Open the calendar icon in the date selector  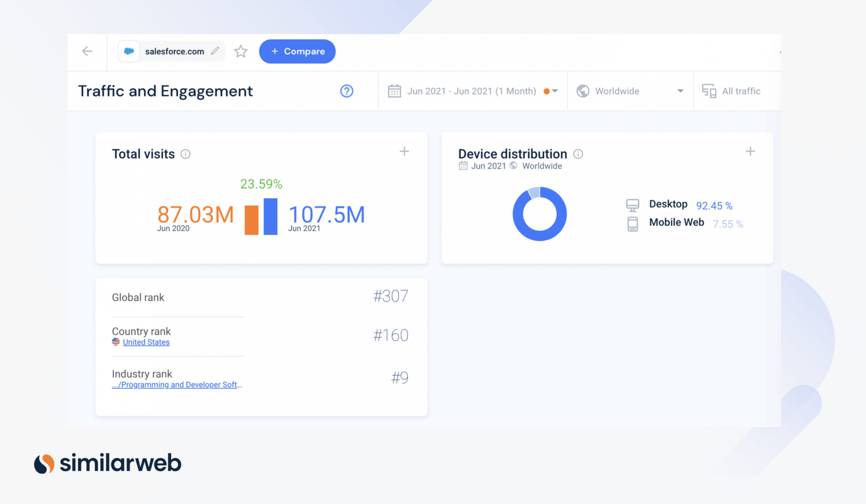394,91
